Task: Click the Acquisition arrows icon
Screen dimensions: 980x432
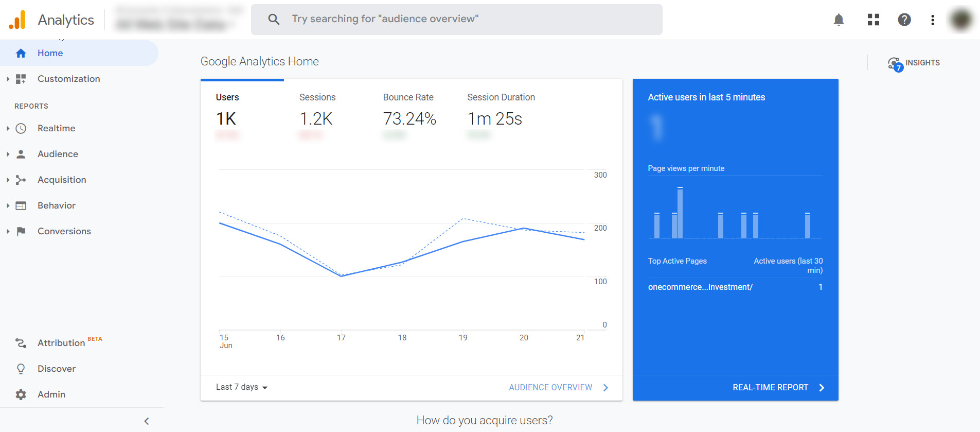Action: pyautogui.click(x=21, y=180)
